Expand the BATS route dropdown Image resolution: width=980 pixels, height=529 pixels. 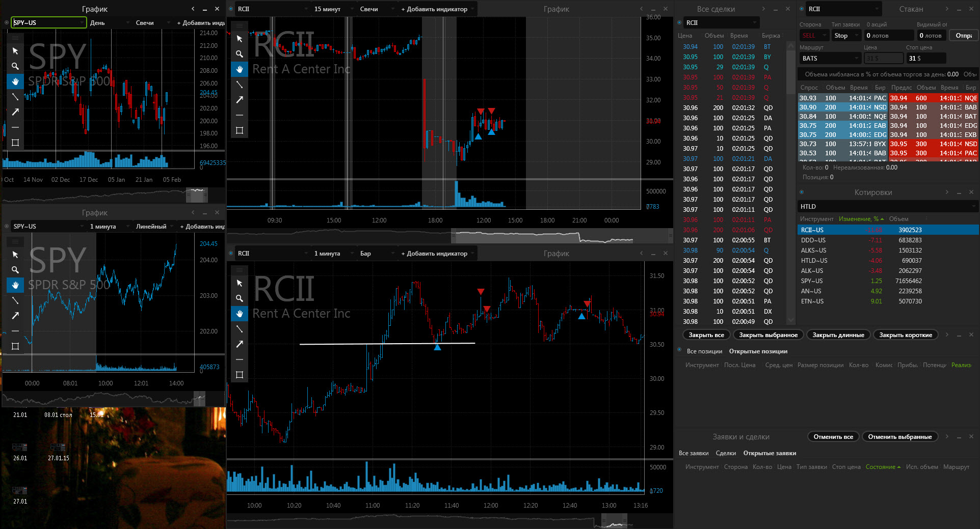[x=830, y=58]
